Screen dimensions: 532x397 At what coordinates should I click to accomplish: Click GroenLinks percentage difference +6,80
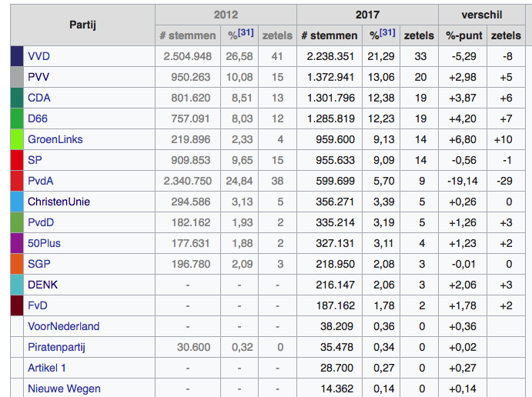tap(463, 139)
